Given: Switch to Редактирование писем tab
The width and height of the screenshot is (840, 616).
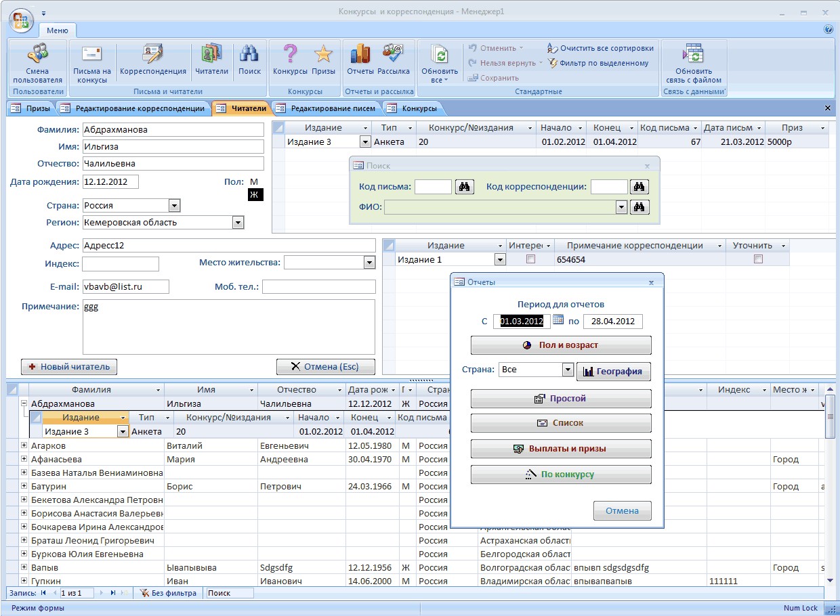Looking at the screenshot, I should tap(326, 108).
